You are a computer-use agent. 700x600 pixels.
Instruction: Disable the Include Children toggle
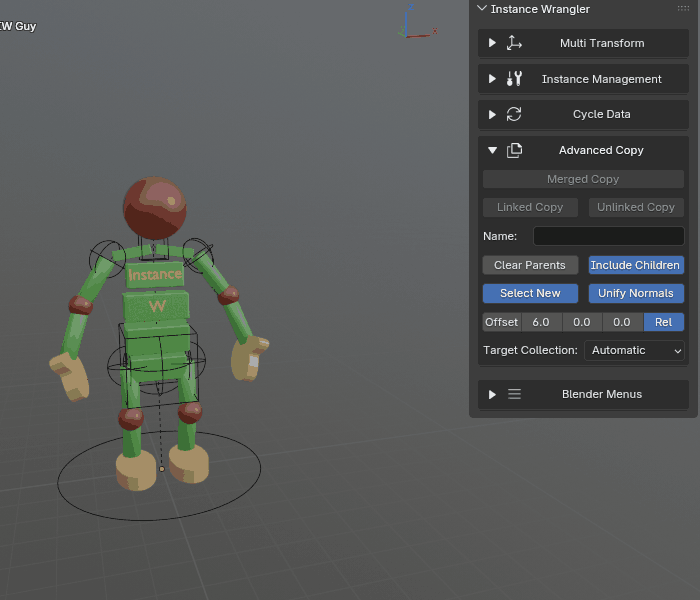coord(636,265)
